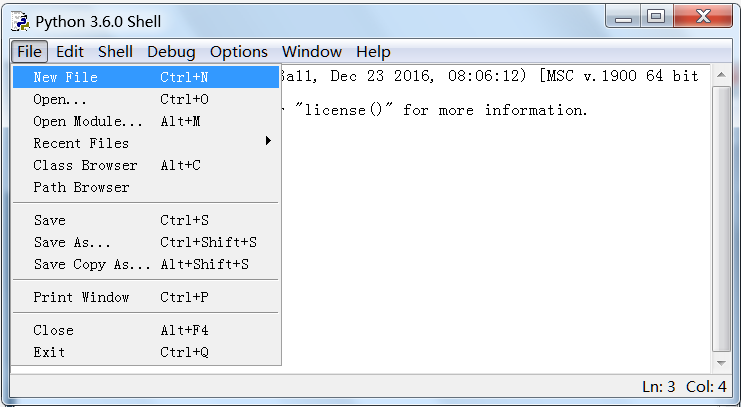Screen dimensions: 741x407
Task: Open the Class Browser
Action: tap(85, 165)
